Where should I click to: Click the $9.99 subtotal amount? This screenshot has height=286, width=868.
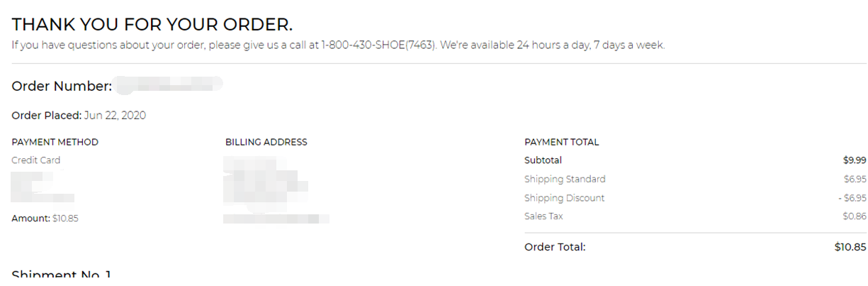click(855, 160)
